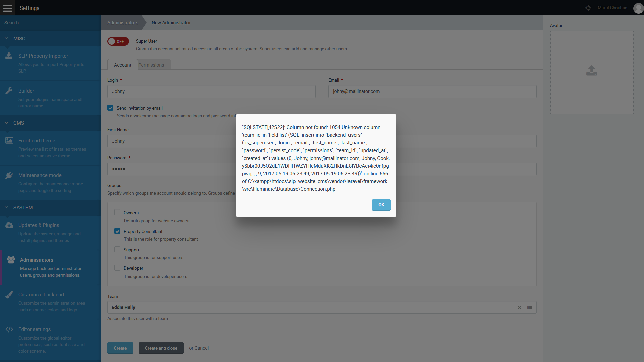644x362 pixels.
Task: Click the Login input field
Action: click(212, 91)
